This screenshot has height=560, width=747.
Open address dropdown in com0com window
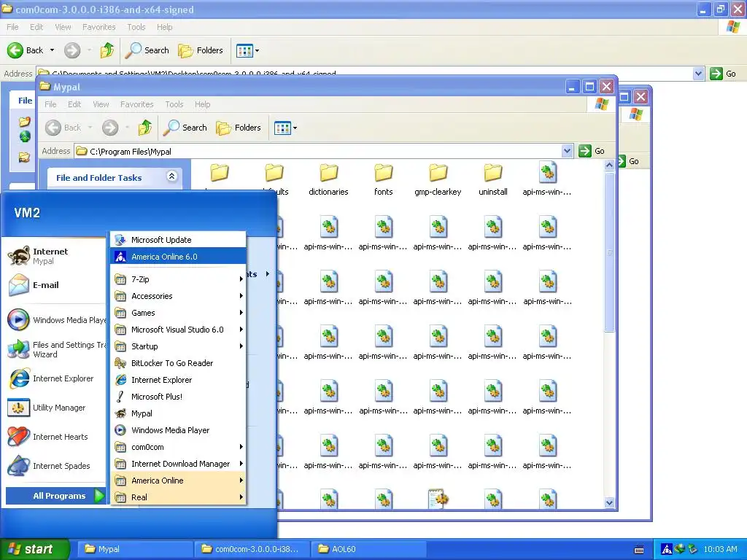[698, 74]
